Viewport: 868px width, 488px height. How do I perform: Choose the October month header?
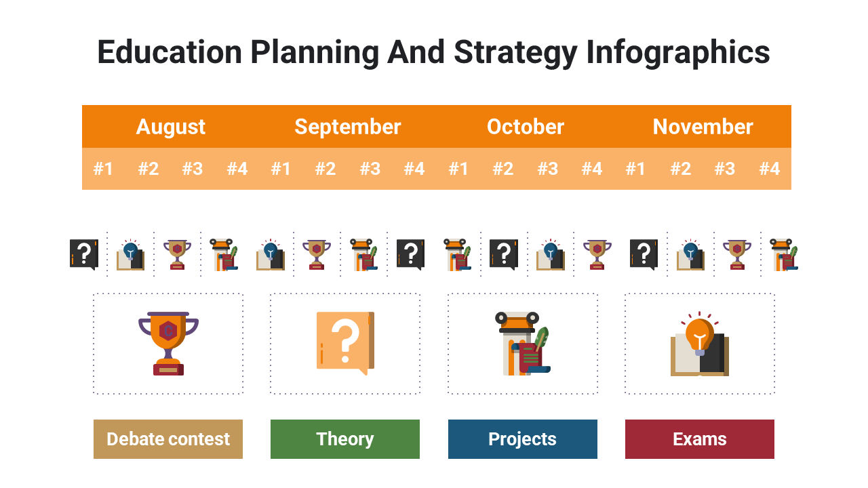pos(526,127)
